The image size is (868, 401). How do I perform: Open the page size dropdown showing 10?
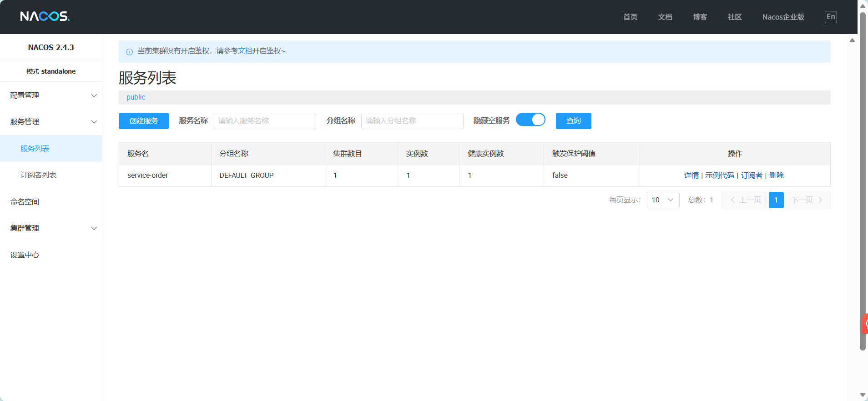[662, 200]
